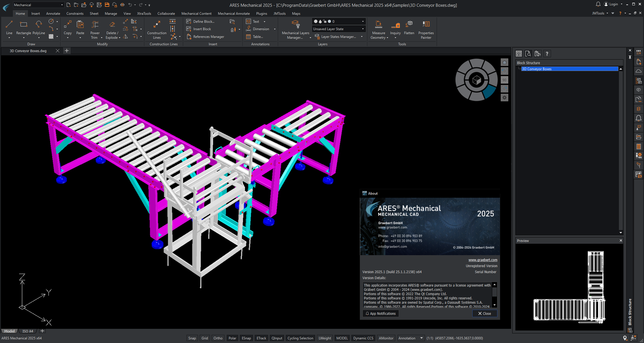Start the Construction Lines tool

[x=156, y=30]
